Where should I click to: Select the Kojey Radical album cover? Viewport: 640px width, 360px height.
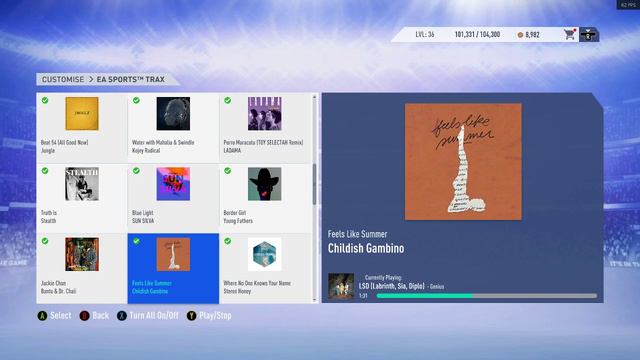click(x=173, y=113)
